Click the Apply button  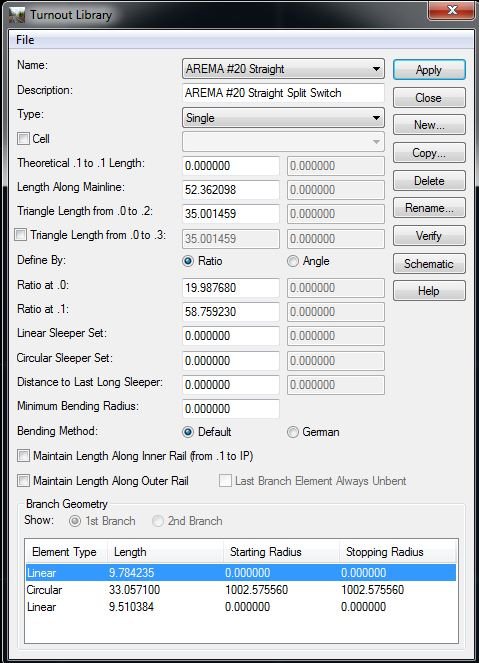(x=429, y=70)
